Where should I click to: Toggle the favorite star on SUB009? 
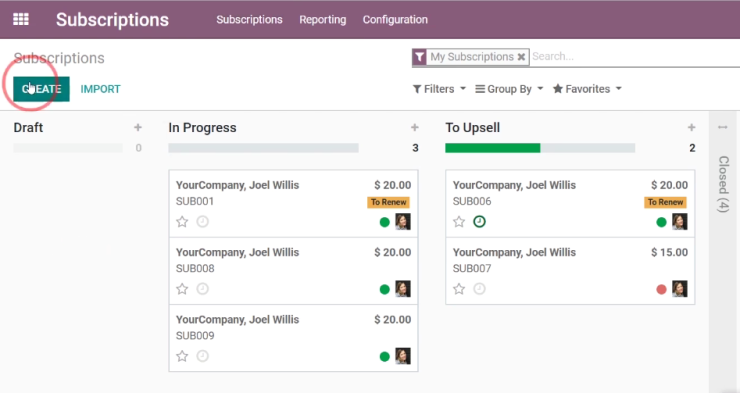182,356
